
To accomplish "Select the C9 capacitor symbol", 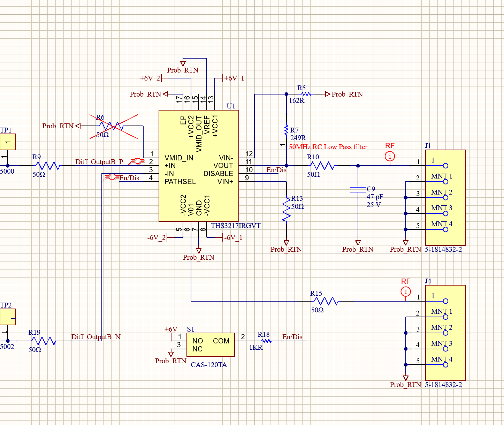I will [x=358, y=190].
